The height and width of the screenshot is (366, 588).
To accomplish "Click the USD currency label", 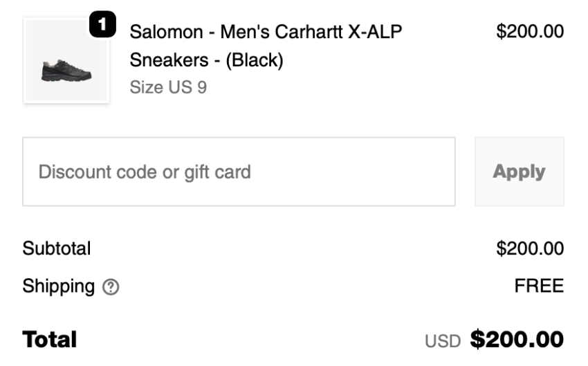I will click(x=443, y=341).
